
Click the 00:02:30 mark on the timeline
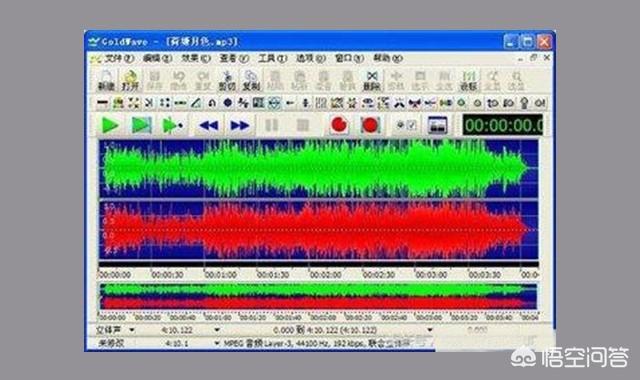[379, 275]
